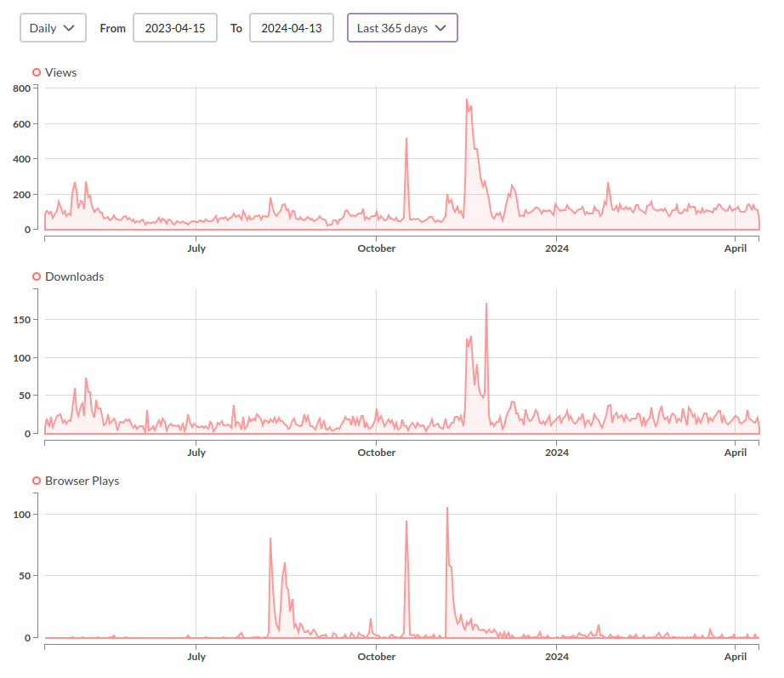
Task: Click the 150 label on Downloads axis
Action: tap(22, 320)
